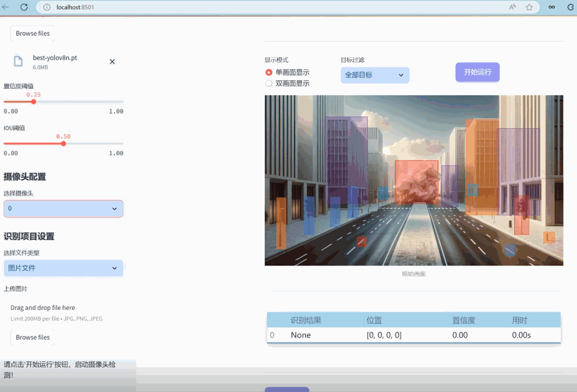The width and height of the screenshot is (577, 392).
Task: Click the site info icon in address bar
Action: tap(46, 7)
